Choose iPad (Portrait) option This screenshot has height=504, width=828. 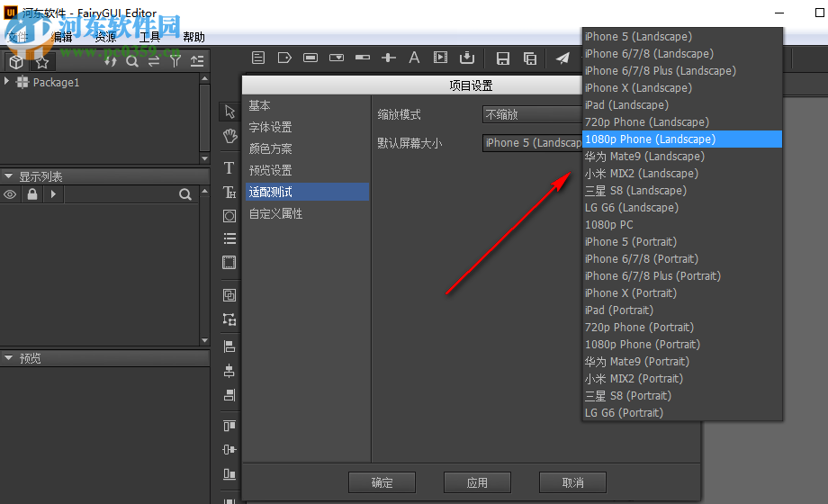pyautogui.click(x=681, y=310)
